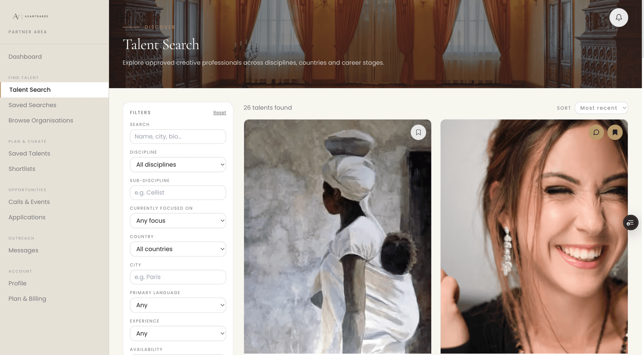Bookmark the painting talent card
Image resolution: width=644 pixels, height=355 pixels.
tap(418, 132)
